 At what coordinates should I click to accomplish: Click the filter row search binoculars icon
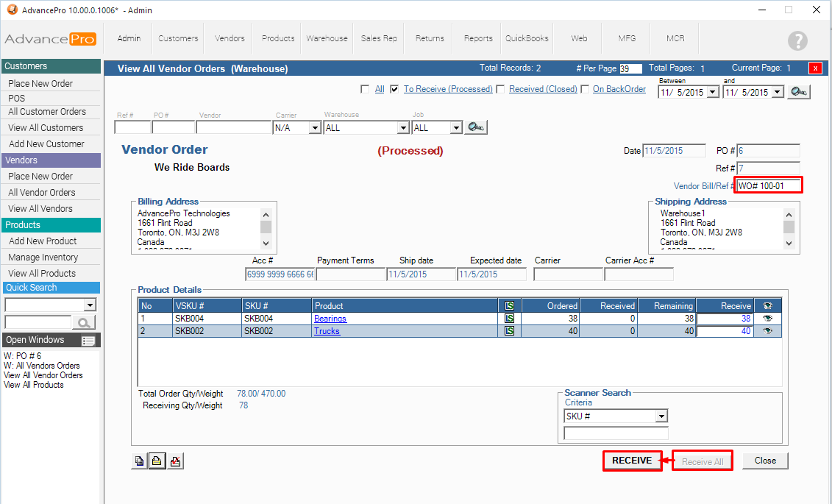[x=476, y=127]
